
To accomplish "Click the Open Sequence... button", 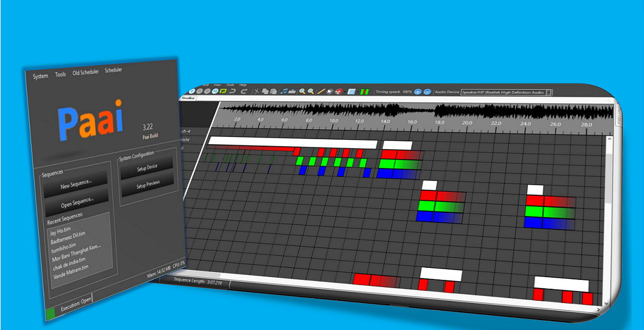I will [77, 202].
